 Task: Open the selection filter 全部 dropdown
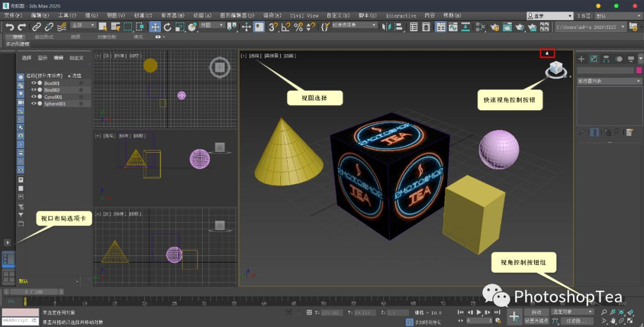point(83,26)
